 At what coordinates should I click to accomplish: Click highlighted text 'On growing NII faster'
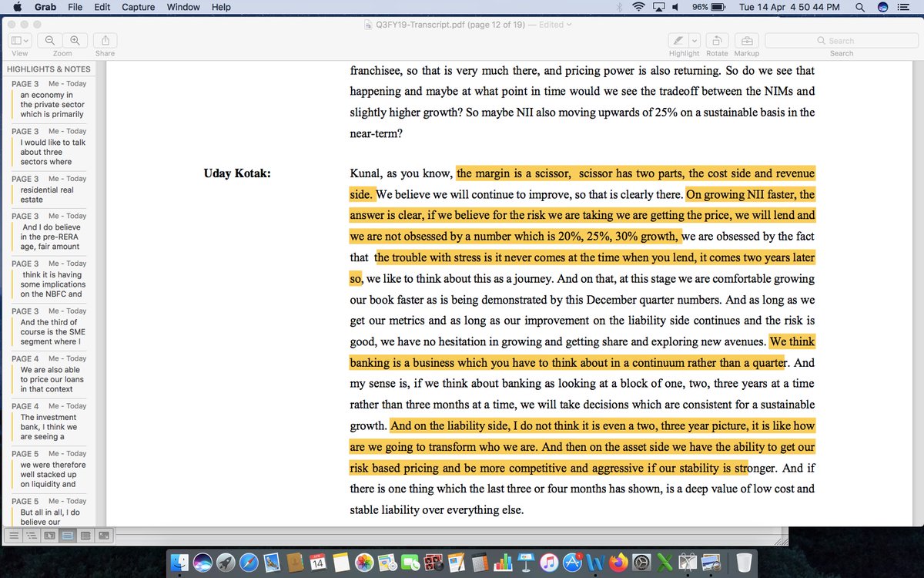click(x=741, y=194)
